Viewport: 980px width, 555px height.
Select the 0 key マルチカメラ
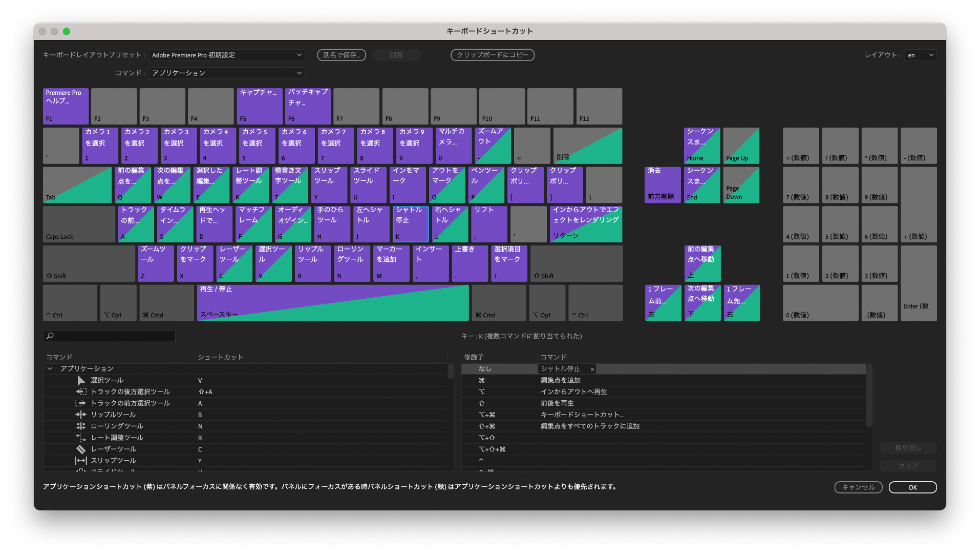454,146
